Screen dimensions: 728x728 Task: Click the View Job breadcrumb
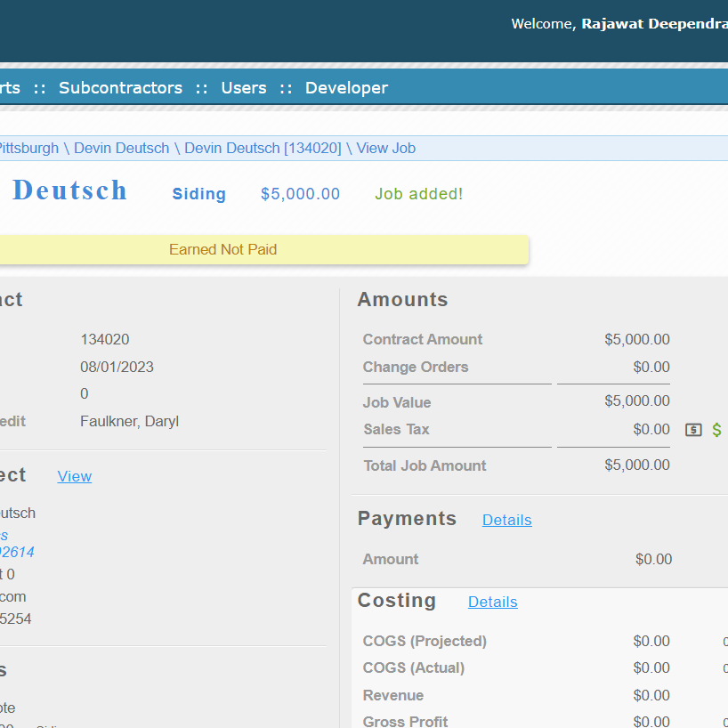pos(385,149)
